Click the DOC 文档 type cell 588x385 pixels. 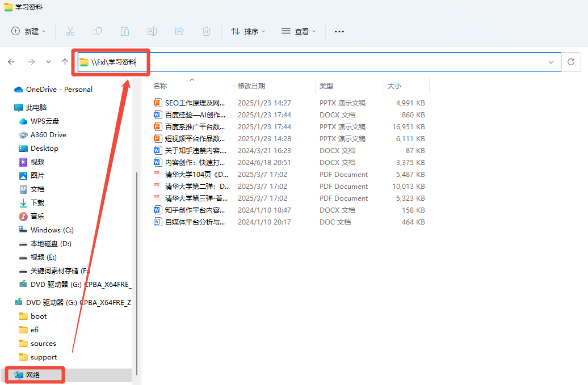click(x=335, y=222)
